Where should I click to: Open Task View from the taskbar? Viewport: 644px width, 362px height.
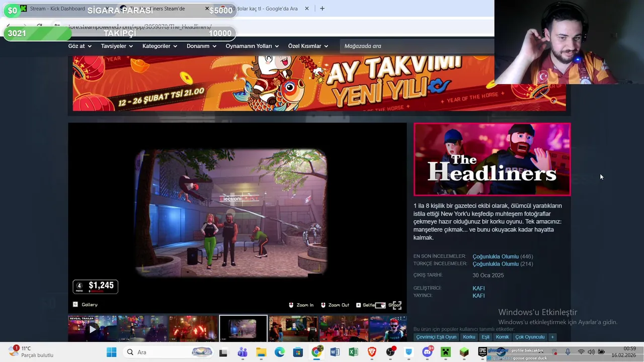pyautogui.click(x=223, y=352)
